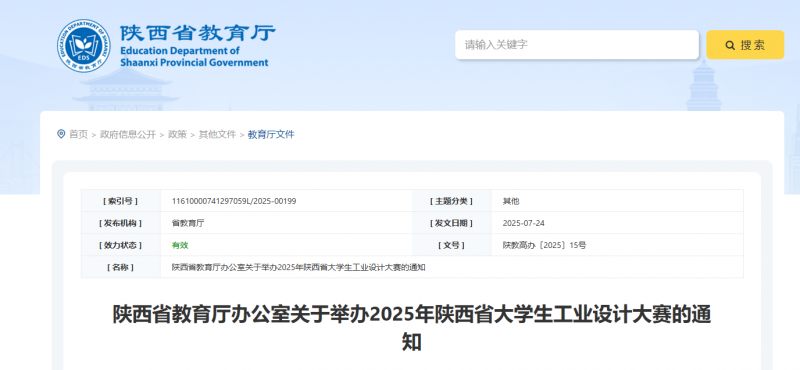
Task: Click the date 2025-07-24
Action: [x=523, y=223]
